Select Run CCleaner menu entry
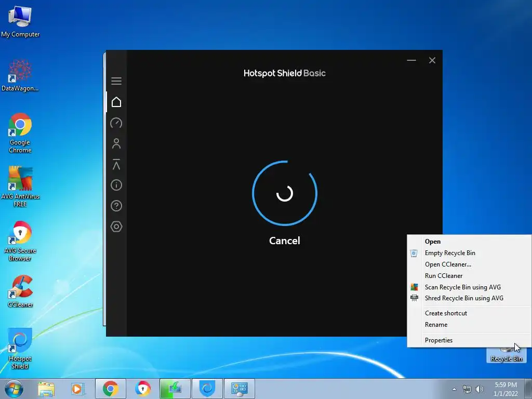The height and width of the screenshot is (399, 532). tap(469, 276)
